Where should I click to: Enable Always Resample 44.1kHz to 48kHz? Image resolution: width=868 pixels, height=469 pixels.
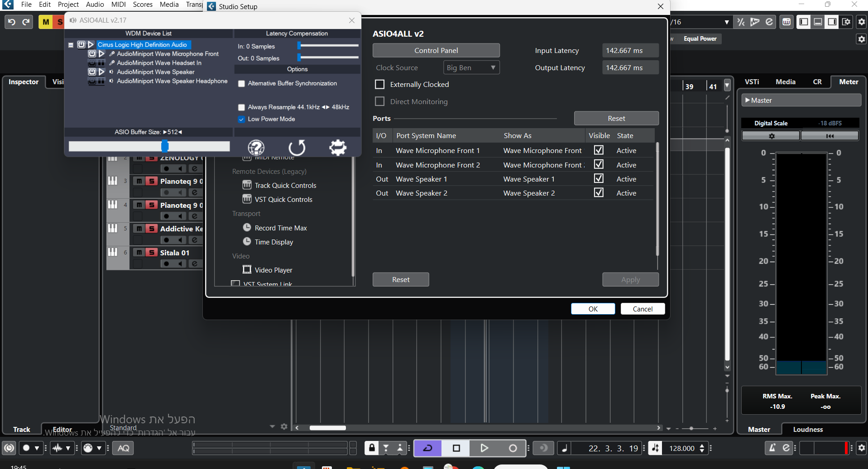(242, 107)
